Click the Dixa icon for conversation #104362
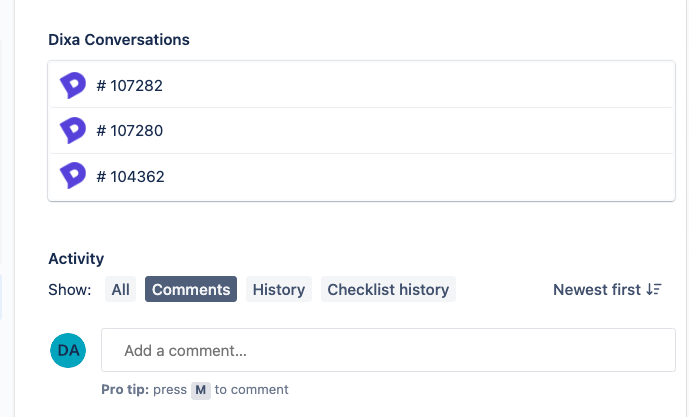 (x=73, y=177)
